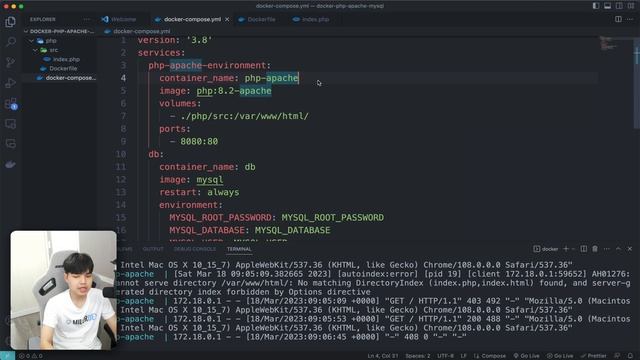Viewport: 640px width, 360px height.
Task: Click the '8080:80' ports value
Action: 199,141
